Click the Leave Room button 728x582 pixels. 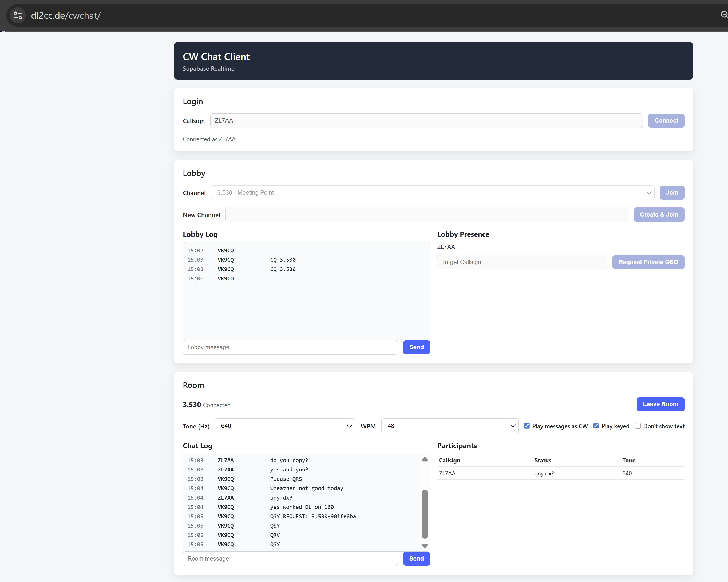tap(660, 404)
